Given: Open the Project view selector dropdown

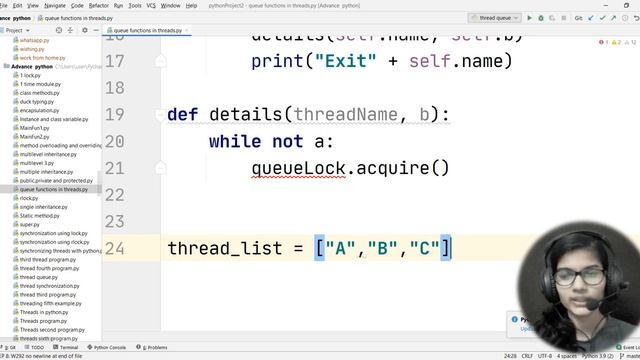Looking at the screenshot, I should click(x=17, y=30).
